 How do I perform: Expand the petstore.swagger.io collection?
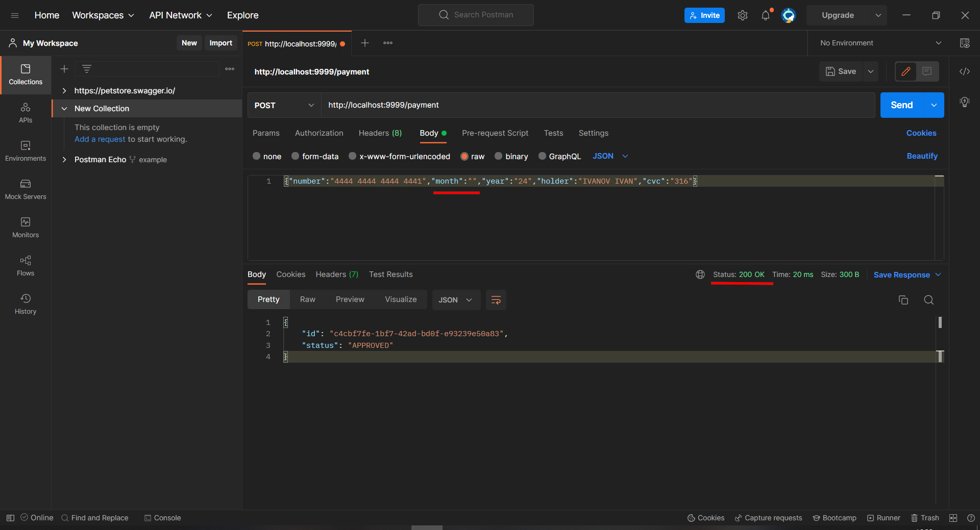64,91
